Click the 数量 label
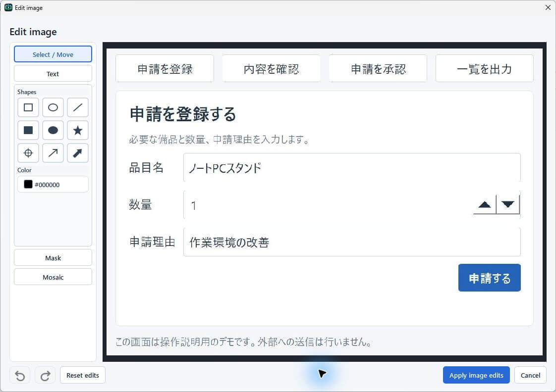The width and height of the screenshot is (556, 392). pyautogui.click(x=140, y=205)
